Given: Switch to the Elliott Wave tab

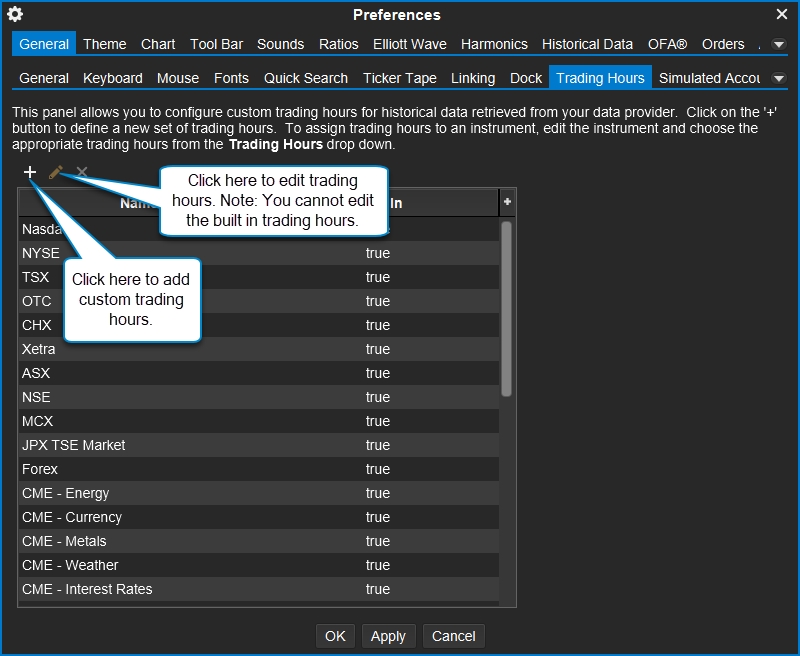Looking at the screenshot, I should (x=410, y=44).
